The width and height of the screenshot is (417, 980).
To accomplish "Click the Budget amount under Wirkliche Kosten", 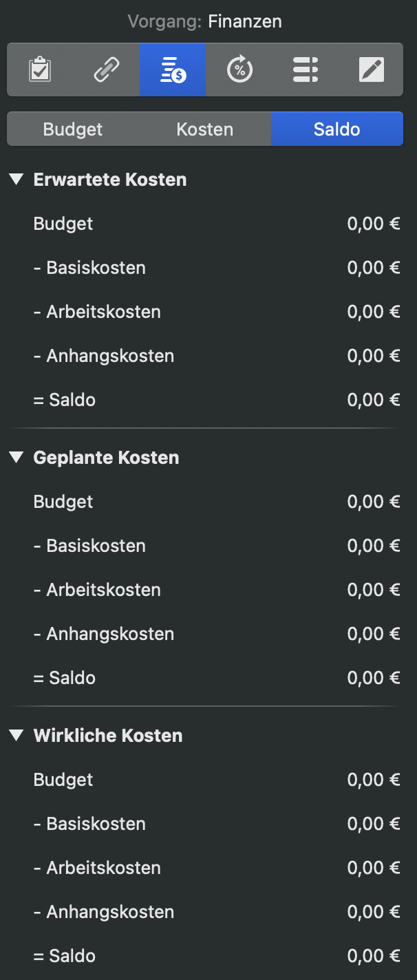I will coord(374,779).
